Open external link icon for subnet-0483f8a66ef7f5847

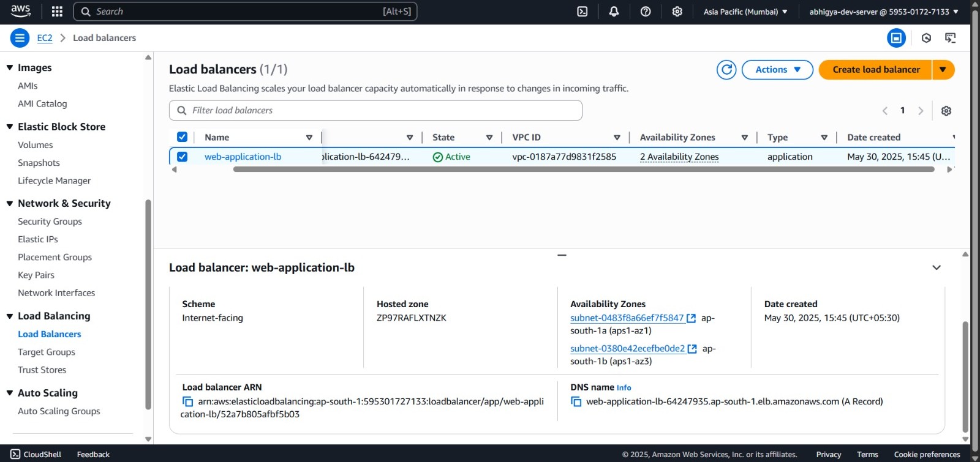point(692,318)
